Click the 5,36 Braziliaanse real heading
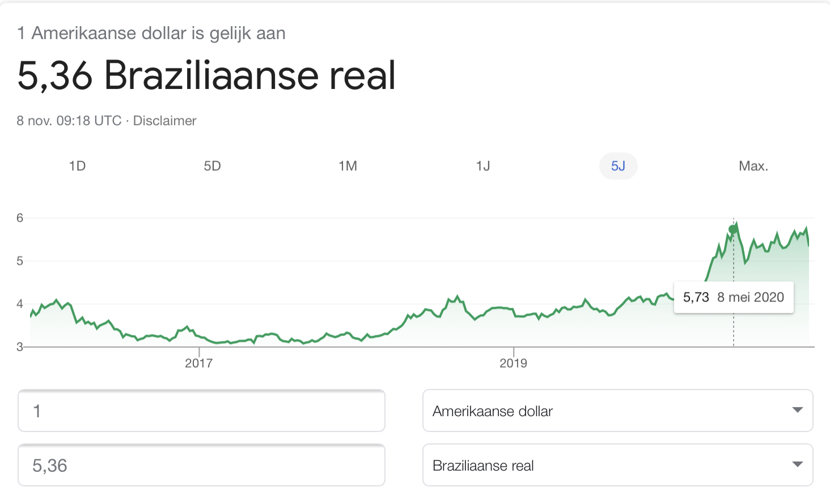The height and width of the screenshot is (504, 830). click(206, 75)
